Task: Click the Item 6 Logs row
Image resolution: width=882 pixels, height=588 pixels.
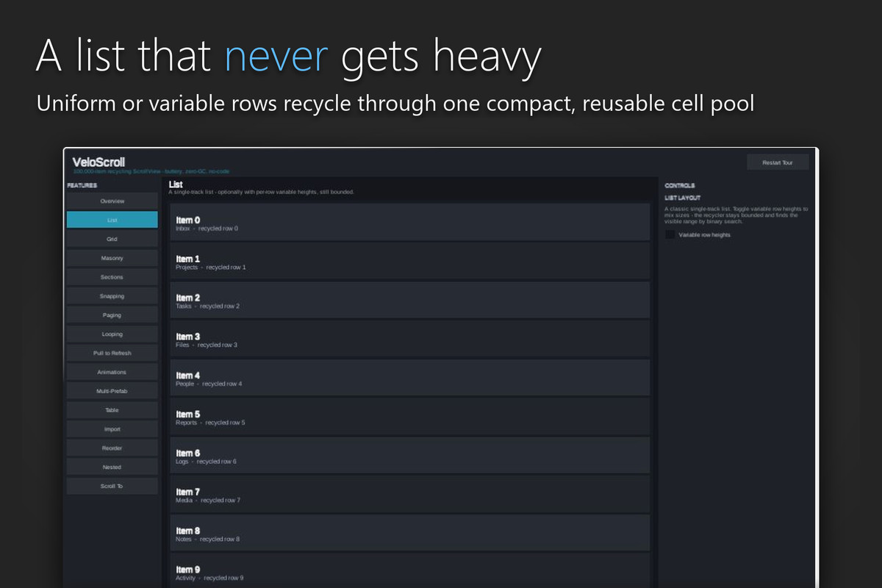Action: [410, 456]
